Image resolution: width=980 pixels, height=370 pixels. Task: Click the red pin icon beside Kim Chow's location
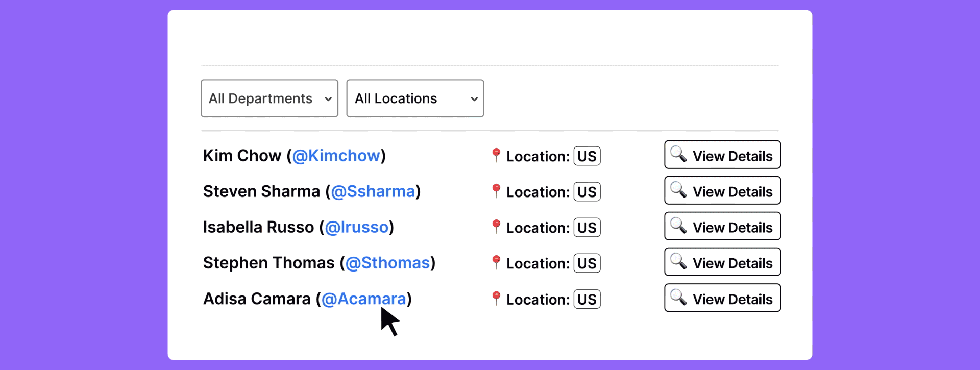496,156
